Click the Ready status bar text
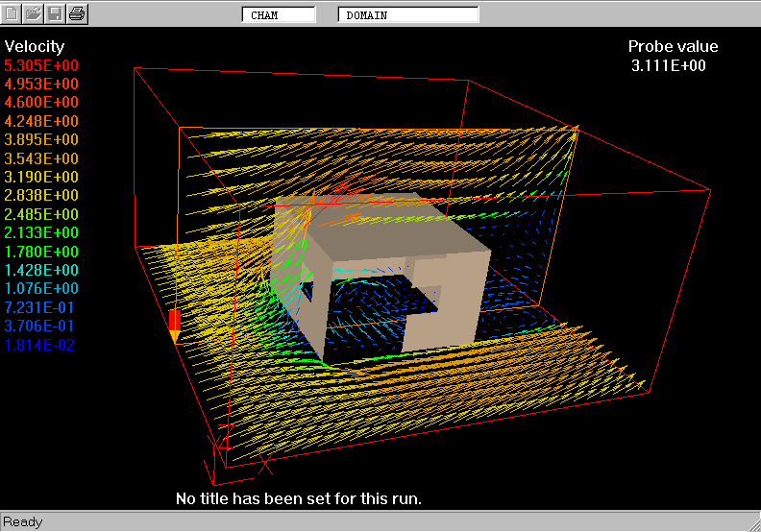 point(23,522)
